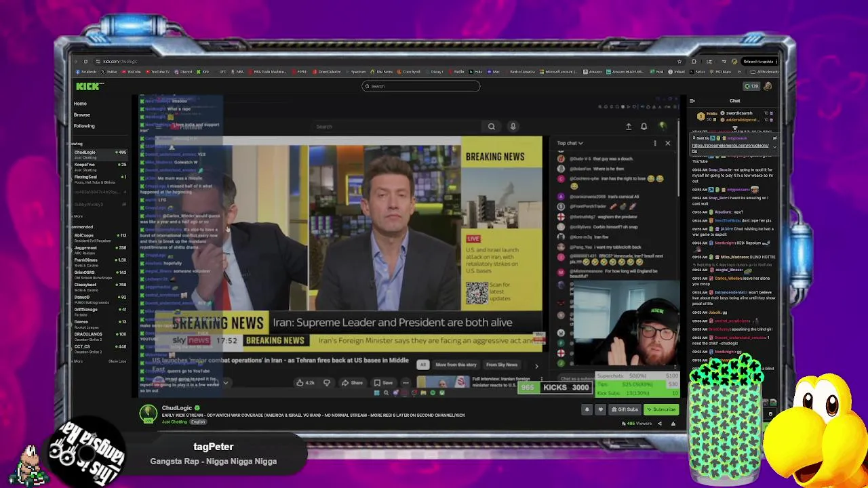
Task: Click the green Subscribe button
Action: coord(660,409)
